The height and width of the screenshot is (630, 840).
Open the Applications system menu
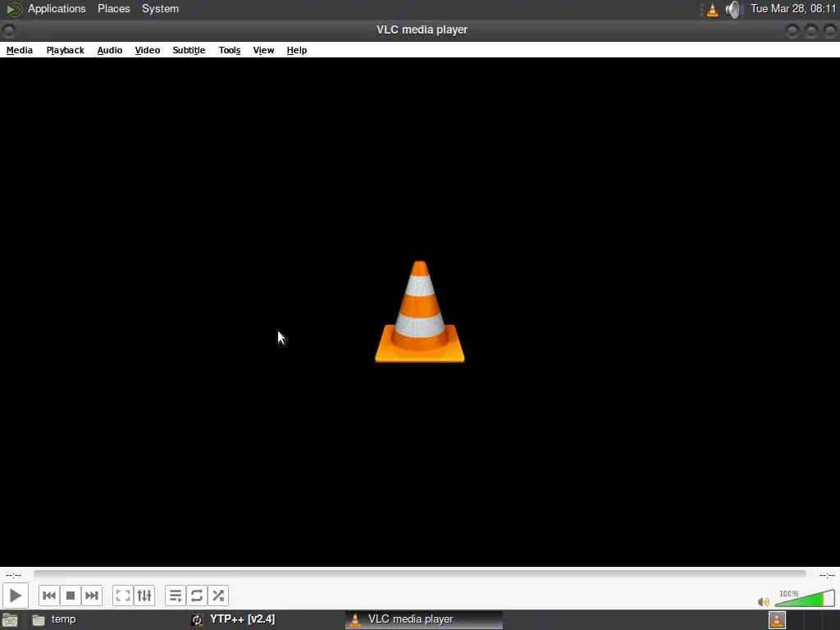[x=57, y=8]
